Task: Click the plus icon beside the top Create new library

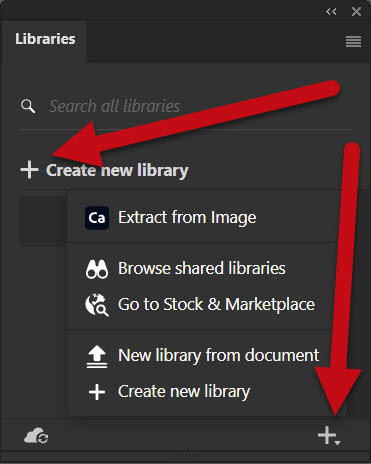Action: pos(29,170)
